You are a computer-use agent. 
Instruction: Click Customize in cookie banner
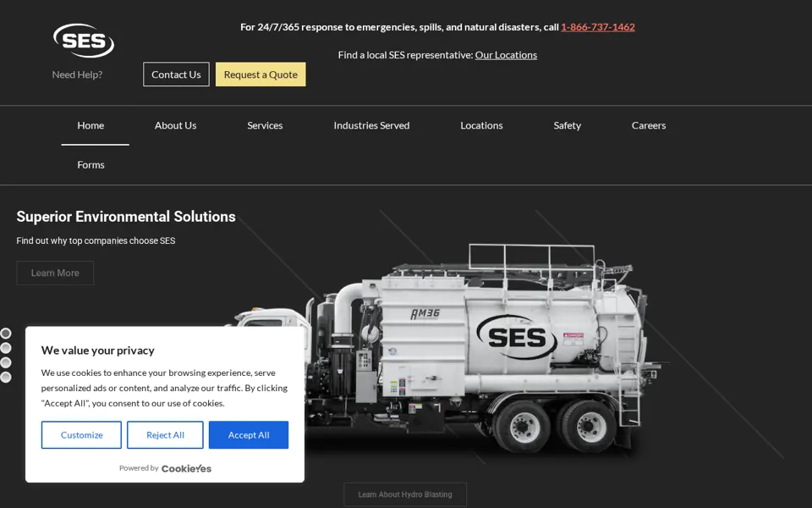[x=81, y=435]
